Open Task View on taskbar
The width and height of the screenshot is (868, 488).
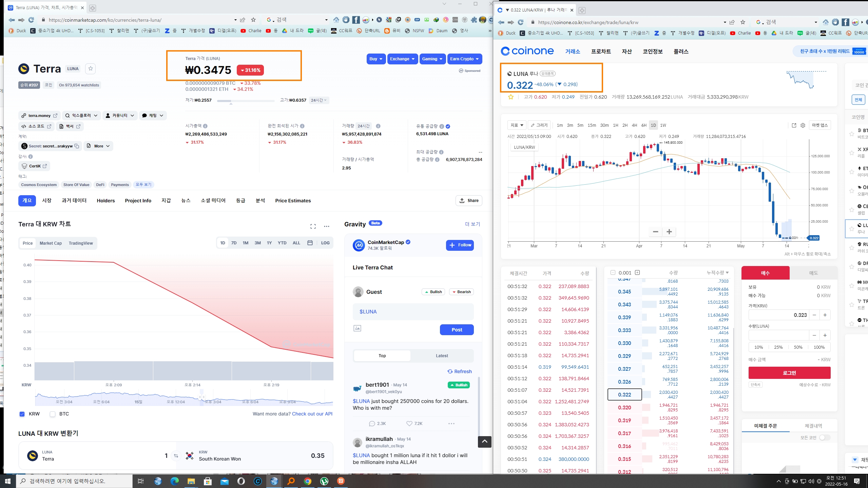tap(140, 481)
